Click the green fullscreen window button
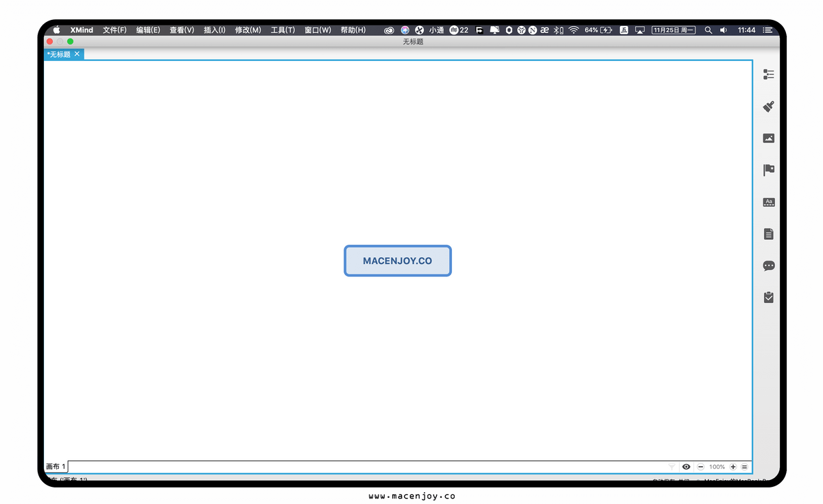The height and width of the screenshot is (504, 823). pyautogui.click(x=70, y=42)
